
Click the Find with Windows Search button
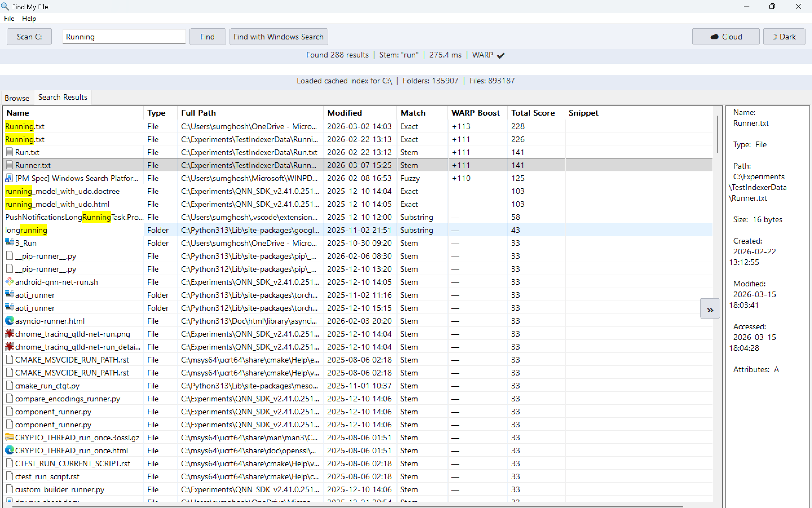pyautogui.click(x=278, y=37)
